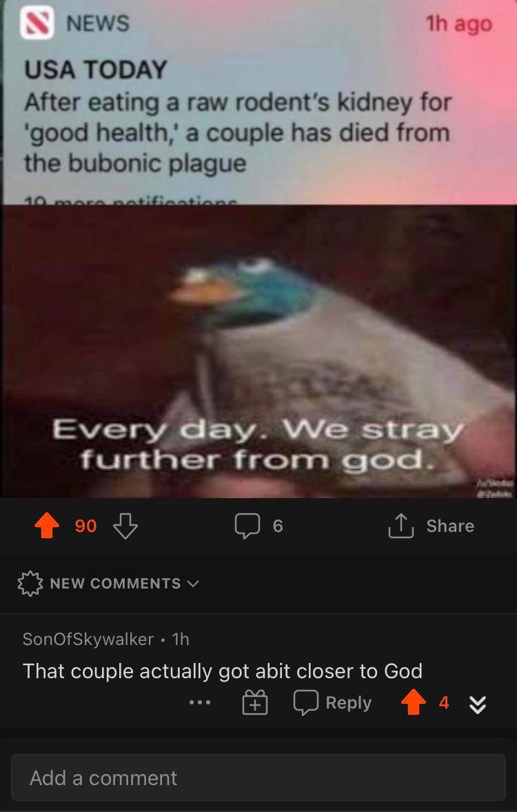Give an award using the gift icon
The height and width of the screenshot is (812, 517).
coord(255,703)
